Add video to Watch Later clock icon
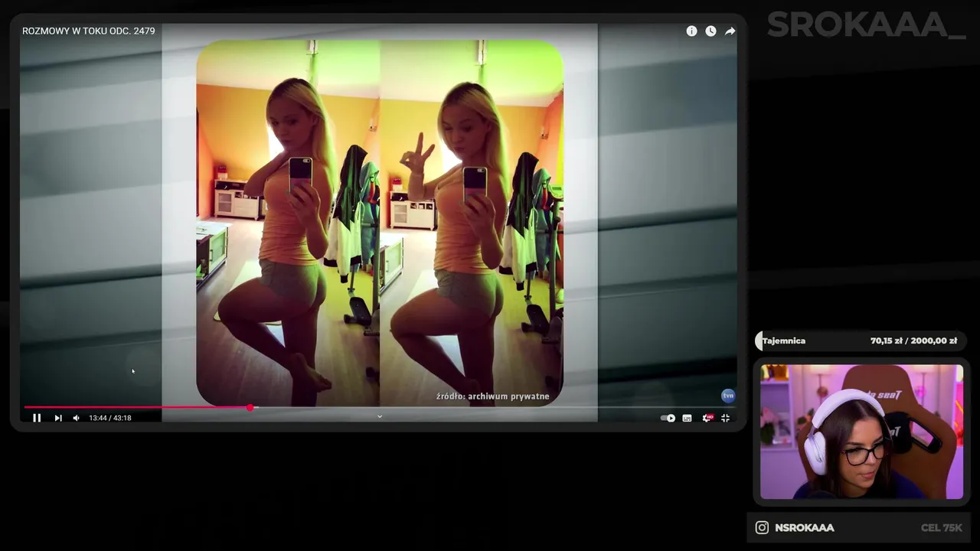The width and height of the screenshot is (980, 551). 710,31
